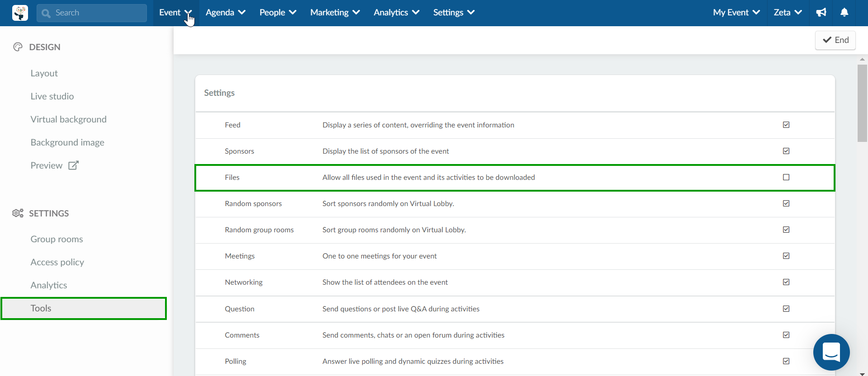
Task: Go to Access policy
Action: point(57,262)
